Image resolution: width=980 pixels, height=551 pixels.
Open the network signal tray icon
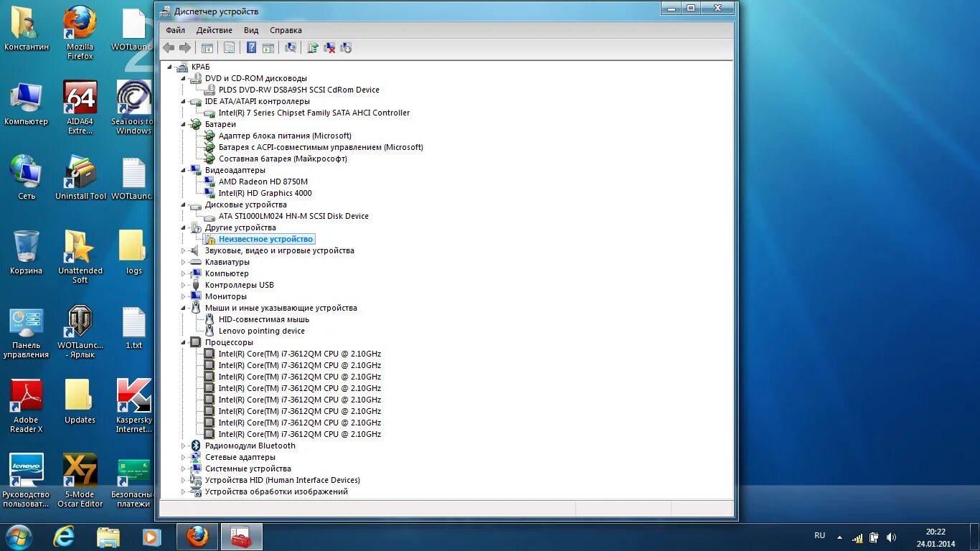pos(857,537)
